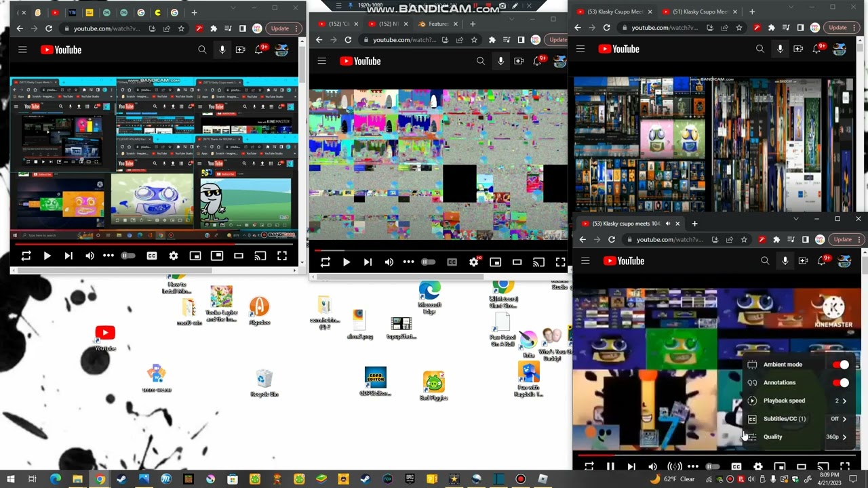Mute volume in top-left player
Image resolution: width=868 pixels, height=488 pixels.
point(90,256)
